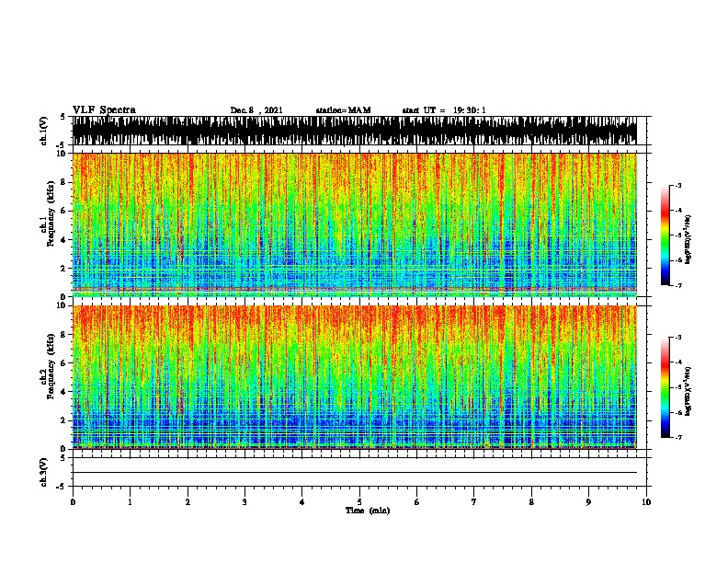Click time-axis tick label "5"
Screen dimensions: 728x563
[x=359, y=502]
